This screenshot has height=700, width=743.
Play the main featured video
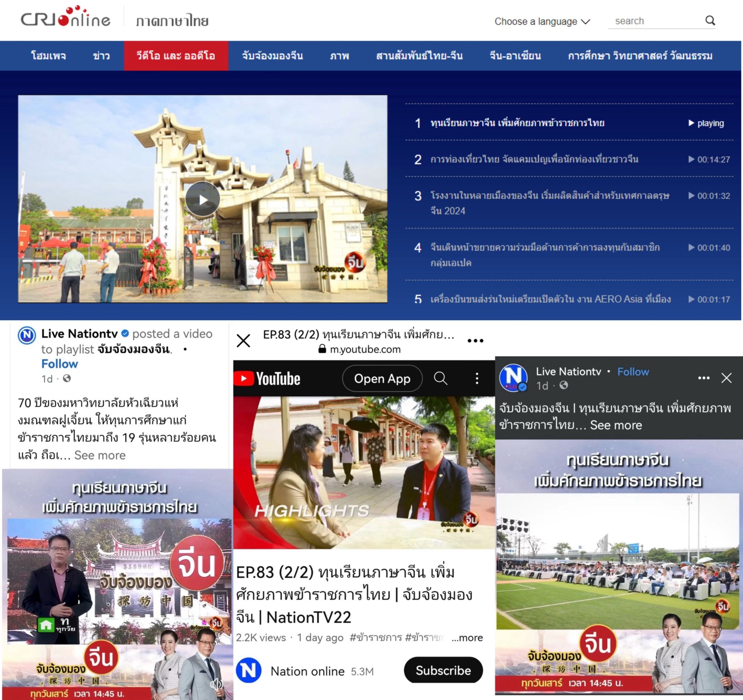point(202,199)
